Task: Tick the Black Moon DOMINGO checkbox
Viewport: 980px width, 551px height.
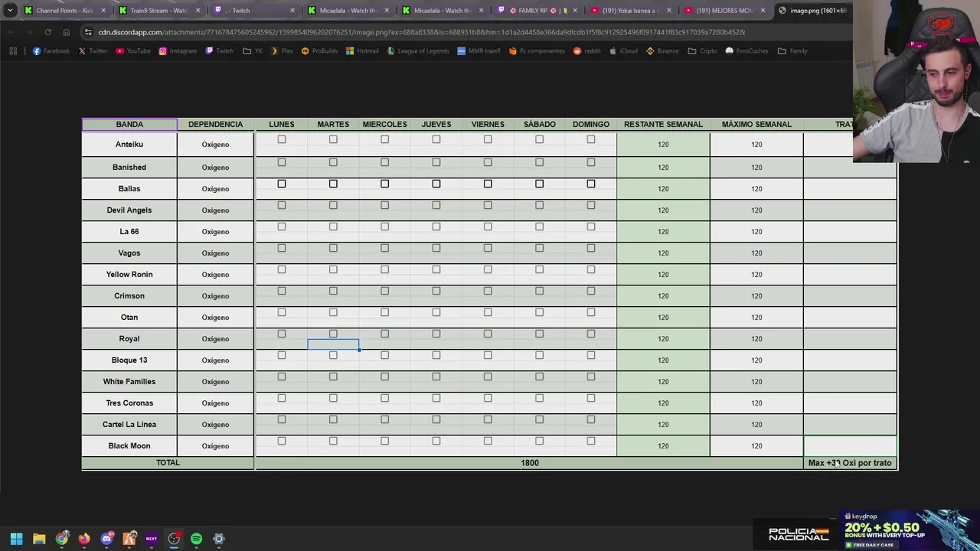Action: click(591, 441)
